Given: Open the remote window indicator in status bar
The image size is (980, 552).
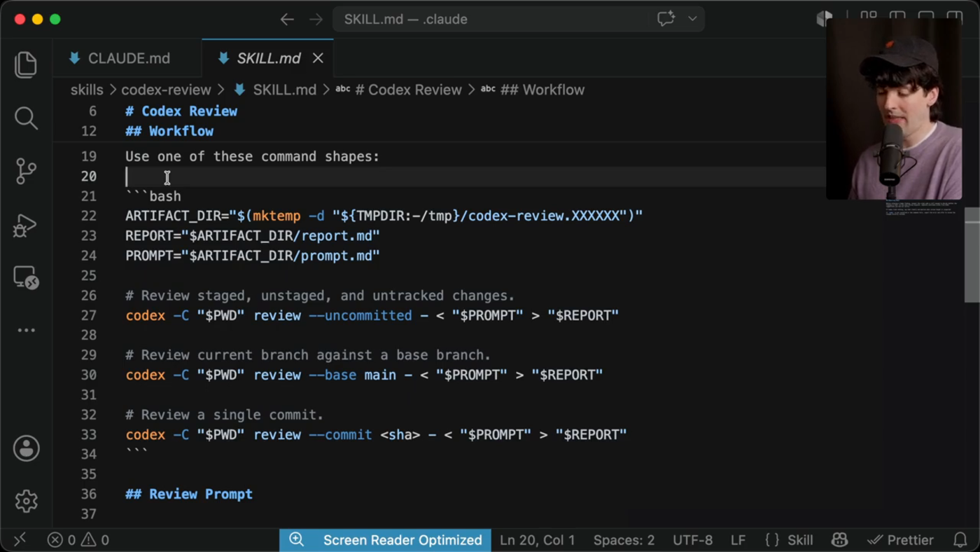Looking at the screenshot, I should 20,539.
